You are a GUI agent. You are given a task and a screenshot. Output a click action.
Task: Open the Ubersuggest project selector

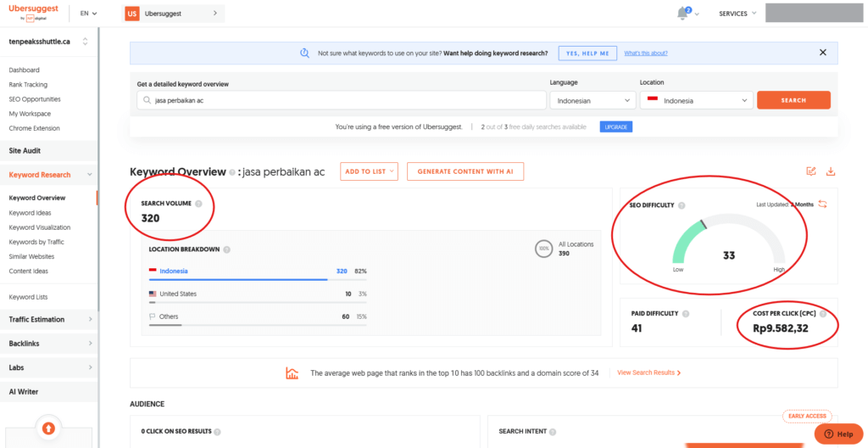[173, 14]
